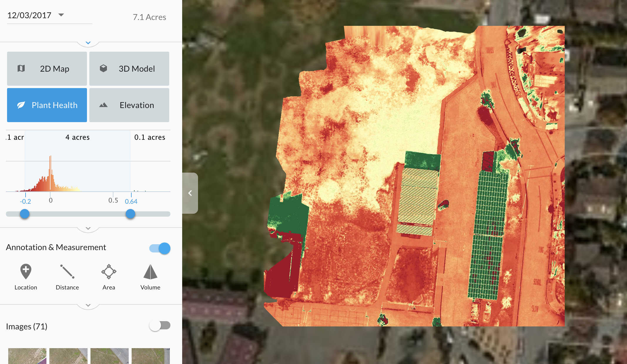This screenshot has height=364, width=627.
Task: Switch to the 3D Model view
Action: 129,69
